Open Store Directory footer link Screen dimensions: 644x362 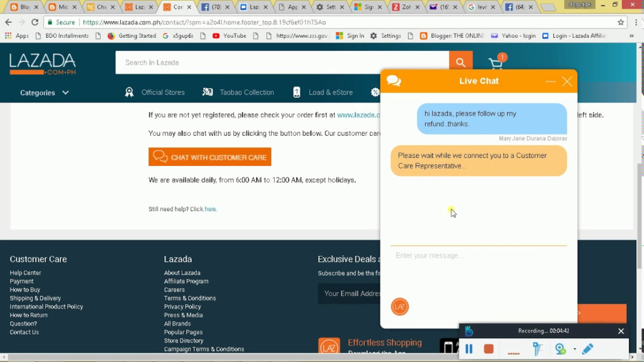pos(184,341)
